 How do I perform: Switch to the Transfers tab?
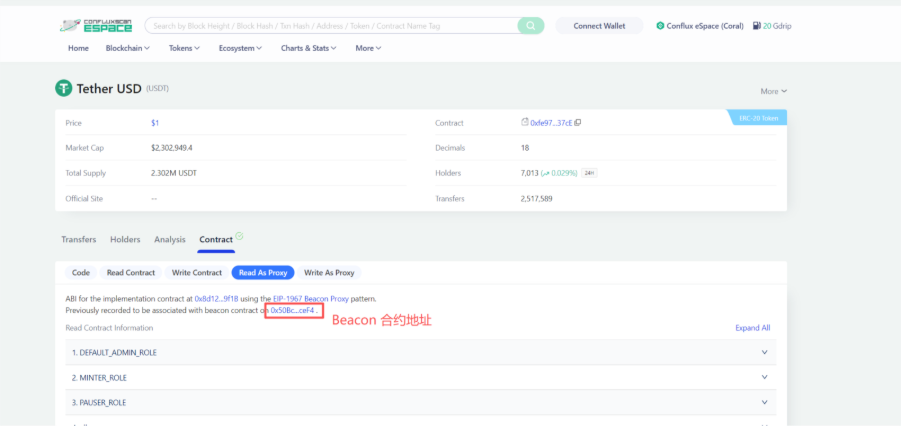pos(79,240)
